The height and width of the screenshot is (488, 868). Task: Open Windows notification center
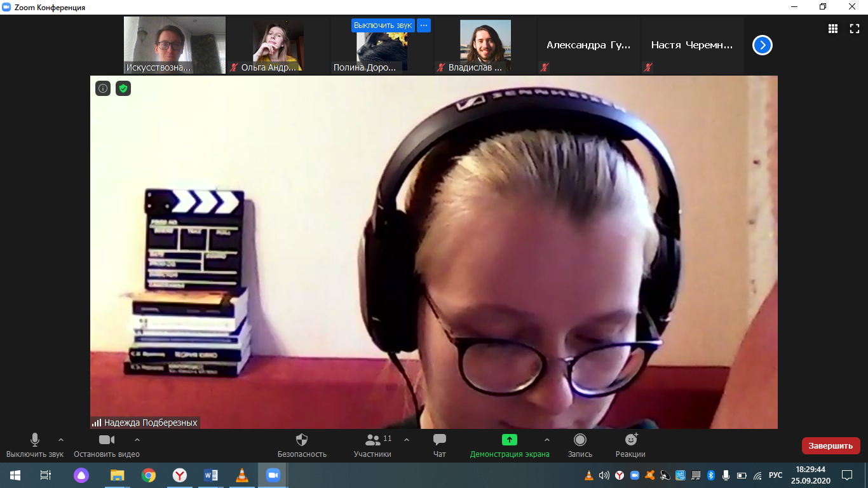(x=847, y=475)
